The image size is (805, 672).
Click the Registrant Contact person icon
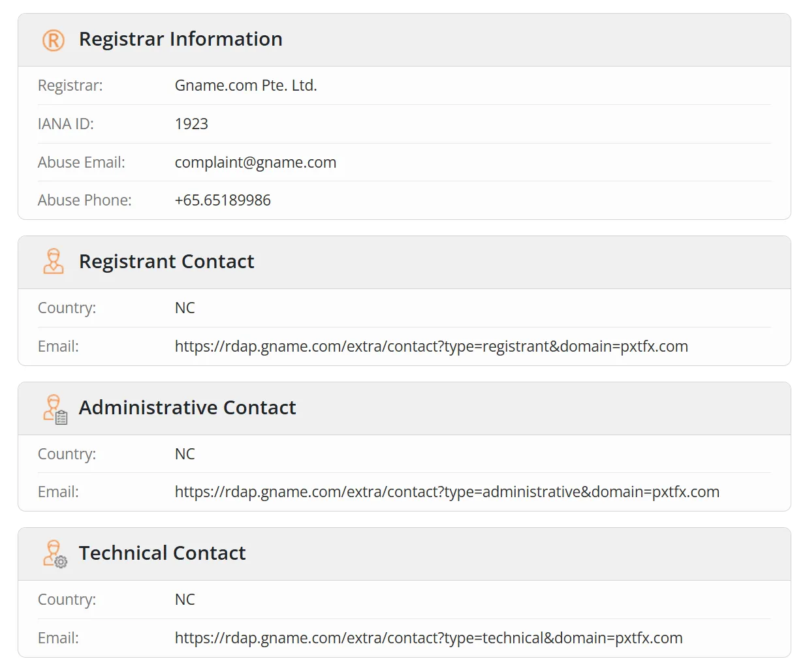[54, 262]
